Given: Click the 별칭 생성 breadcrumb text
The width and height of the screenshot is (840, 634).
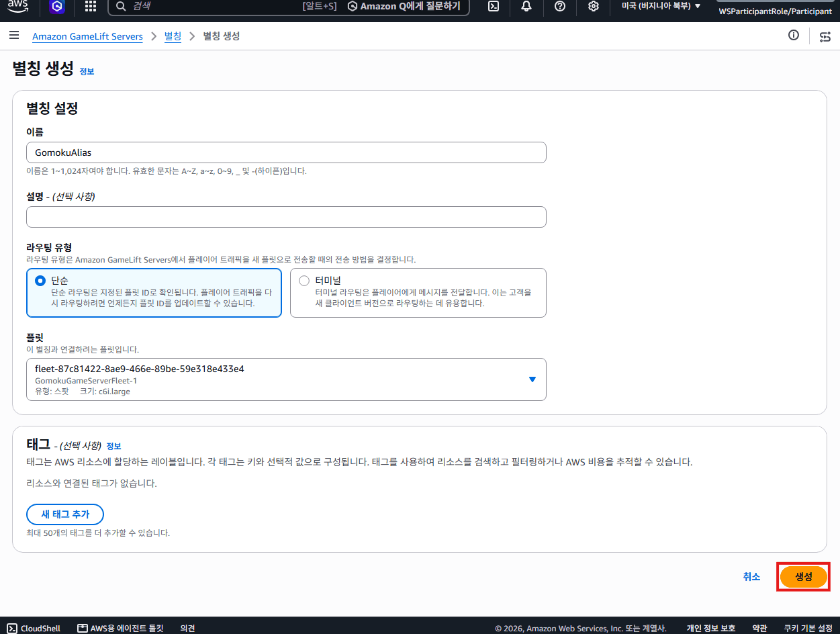Looking at the screenshot, I should pos(222,36).
